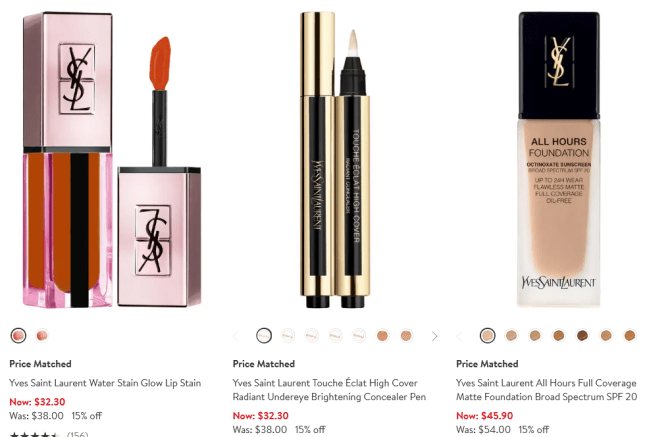
Task: Open Touche Éclat High Cover Concealer Pen link
Action: 329,390
